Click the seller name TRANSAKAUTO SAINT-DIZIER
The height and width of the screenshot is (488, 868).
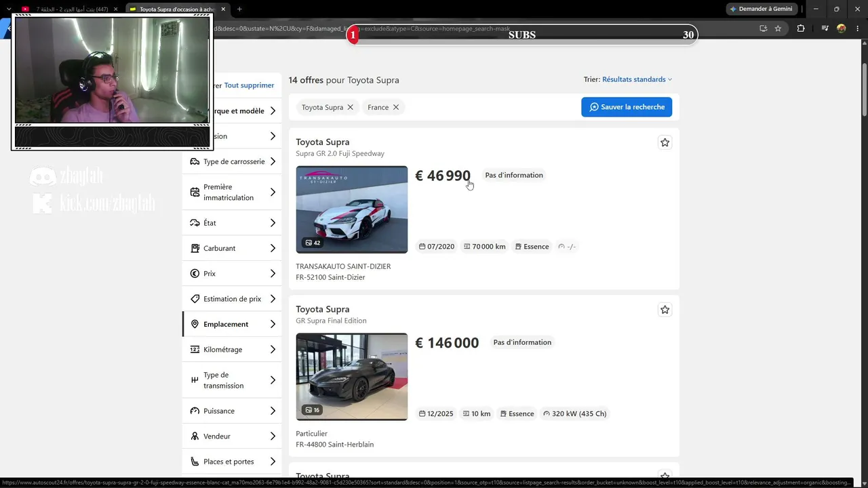[x=343, y=266]
